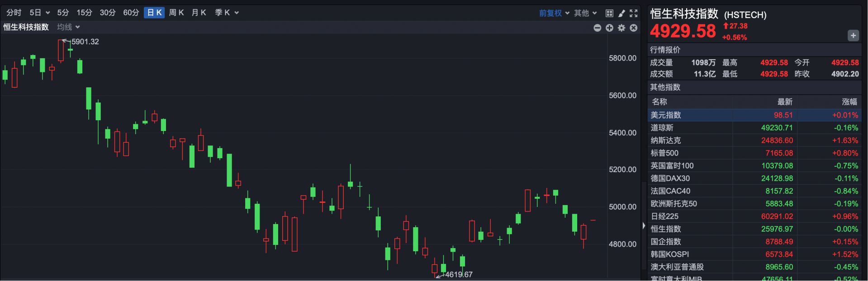Click the 成交额 value 11.3亿

(705, 74)
